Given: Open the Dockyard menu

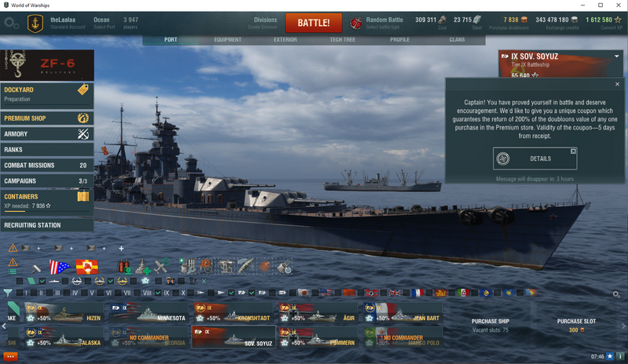Looking at the screenshot, I should pyautogui.click(x=47, y=96).
